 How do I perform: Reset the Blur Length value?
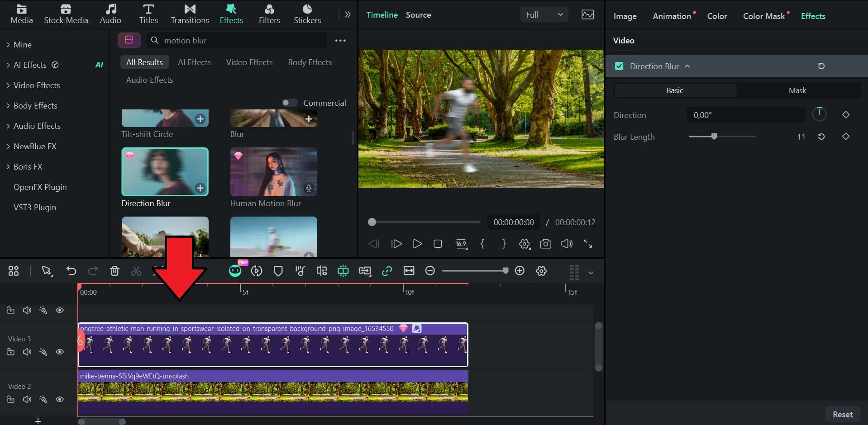click(821, 137)
